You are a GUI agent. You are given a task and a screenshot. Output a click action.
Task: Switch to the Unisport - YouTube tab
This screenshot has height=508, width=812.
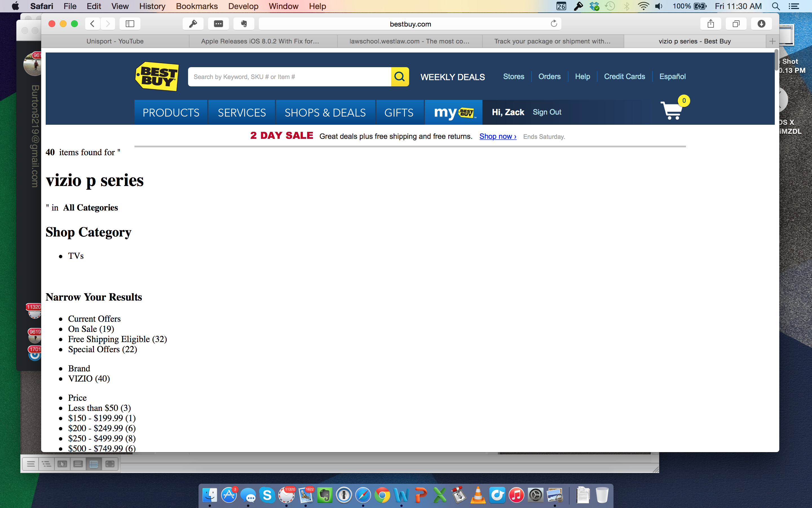click(115, 41)
